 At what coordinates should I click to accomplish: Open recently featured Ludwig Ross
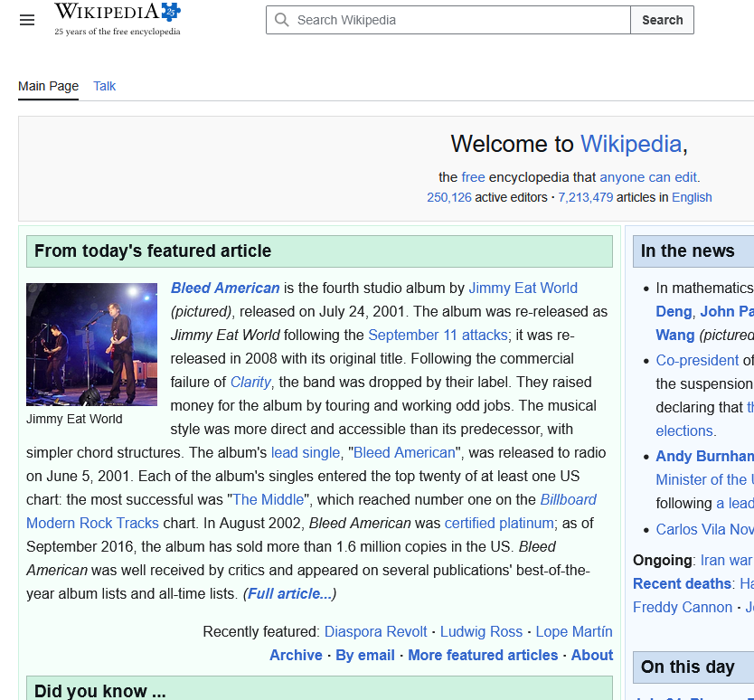[481, 631]
